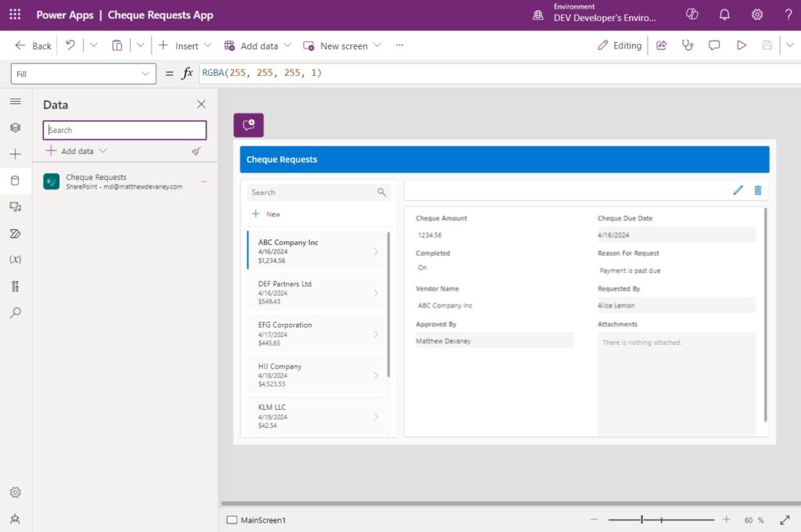Edit the record using the pencil icon
801x532 pixels.
tap(738, 190)
